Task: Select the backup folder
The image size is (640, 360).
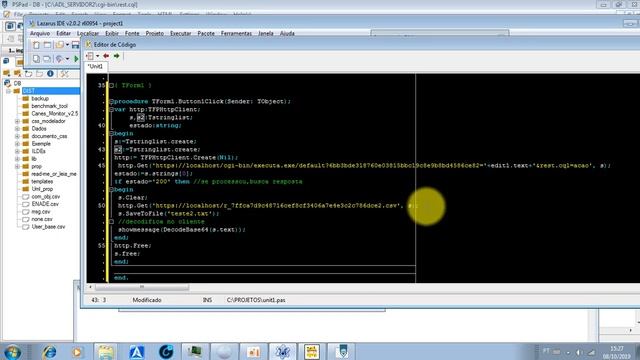Action: tap(40, 98)
